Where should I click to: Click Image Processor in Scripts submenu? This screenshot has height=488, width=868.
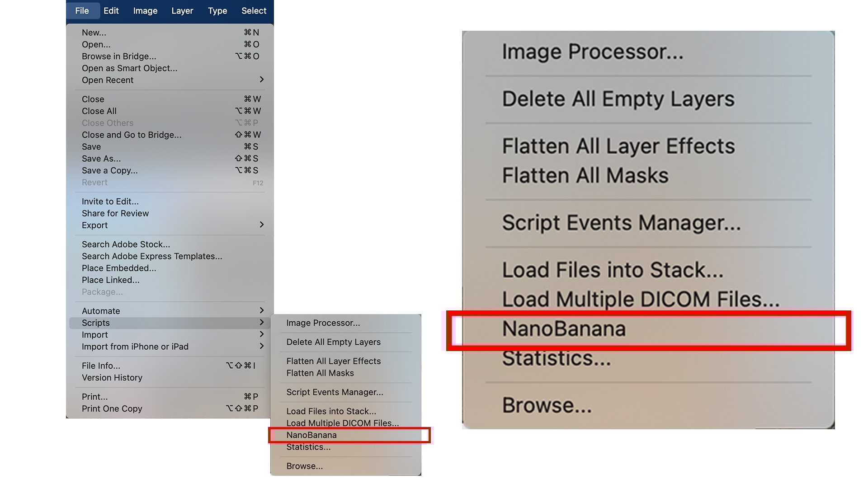[323, 323]
